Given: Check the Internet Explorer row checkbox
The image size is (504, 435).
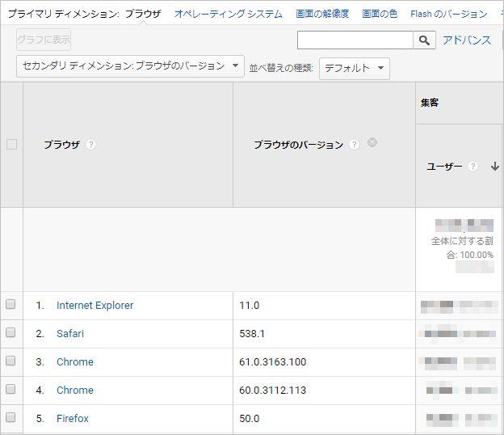Looking at the screenshot, I should pos(10,304).
